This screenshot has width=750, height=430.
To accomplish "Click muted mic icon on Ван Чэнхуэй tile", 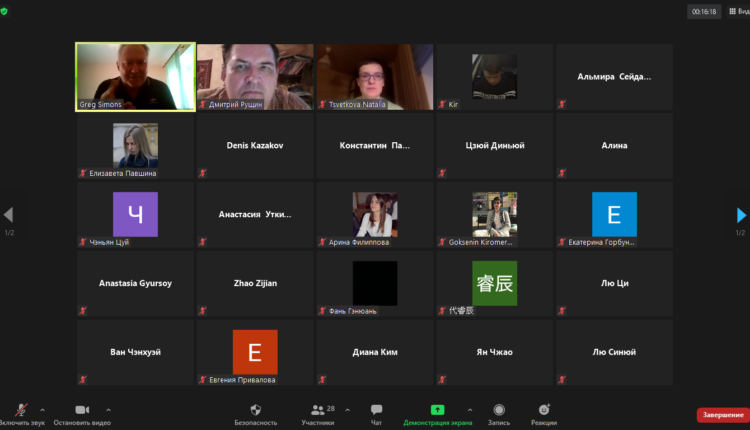I will pyautogui.click(x=83, y=380).
